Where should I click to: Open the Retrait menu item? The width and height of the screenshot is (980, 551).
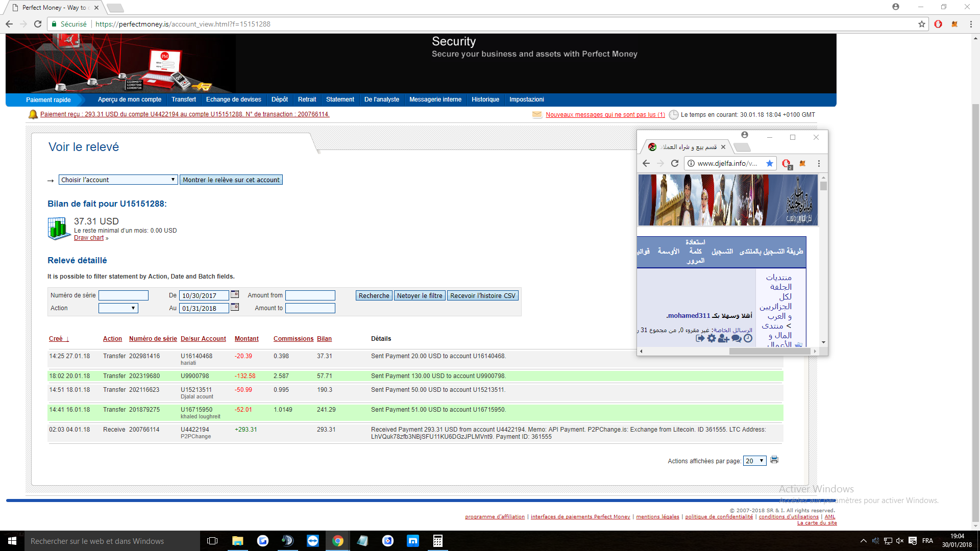(x=307, y=99)
